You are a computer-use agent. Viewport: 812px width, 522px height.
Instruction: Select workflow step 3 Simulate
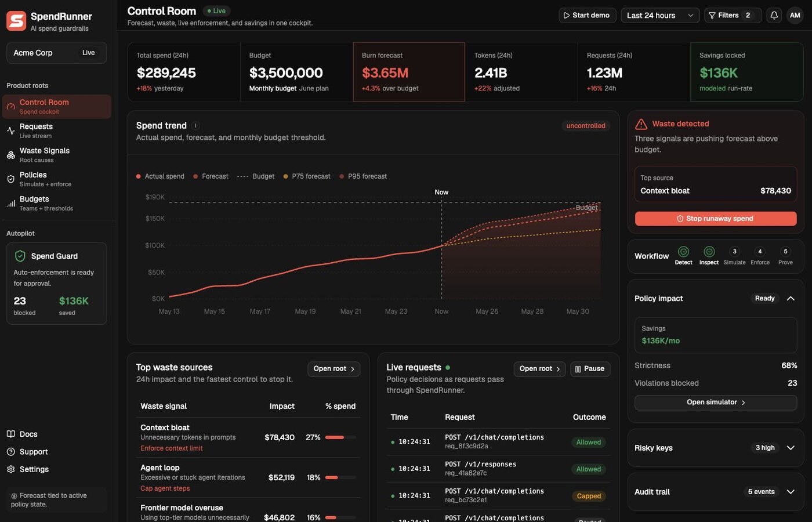pos(734,252)
